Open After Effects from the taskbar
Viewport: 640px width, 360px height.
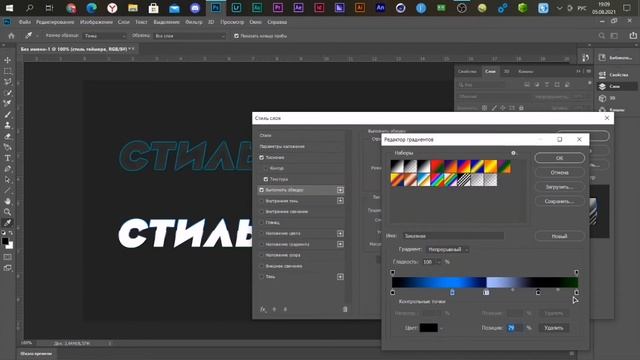(298, 8)
